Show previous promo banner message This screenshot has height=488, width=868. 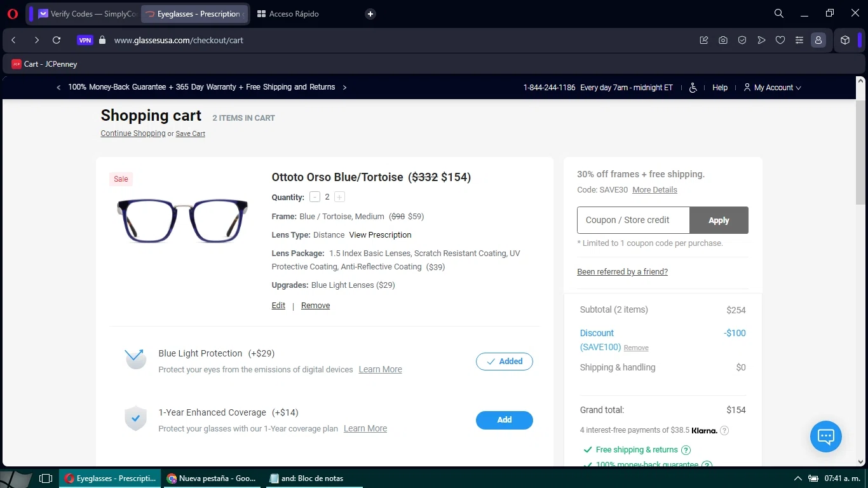click(58, 88)
